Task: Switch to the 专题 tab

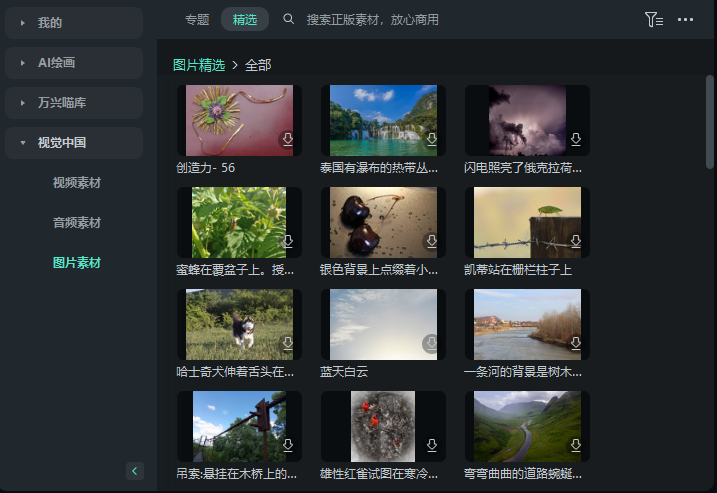Action: [x=197, y=20]
